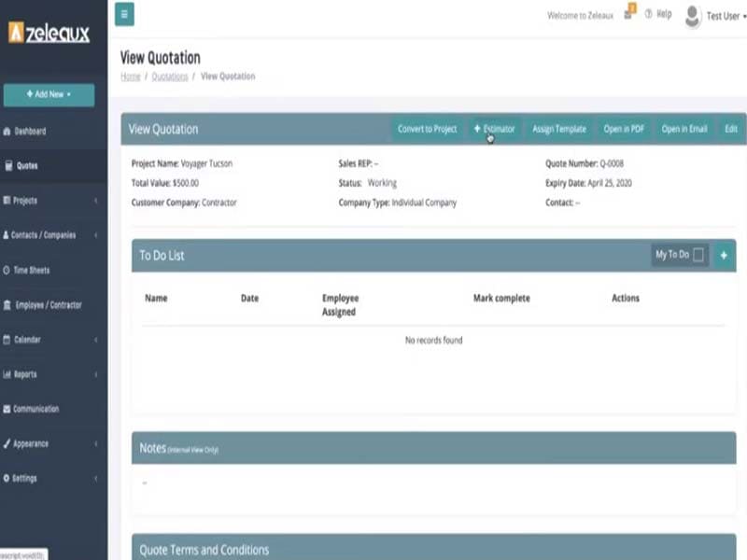
Task: Click the Employee / Contractor building icon
Action: pos(7,305)
